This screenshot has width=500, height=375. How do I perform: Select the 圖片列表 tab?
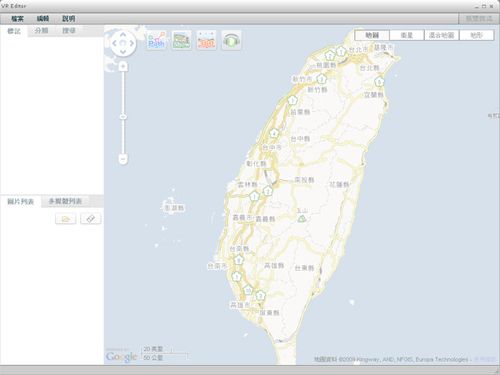21,202
